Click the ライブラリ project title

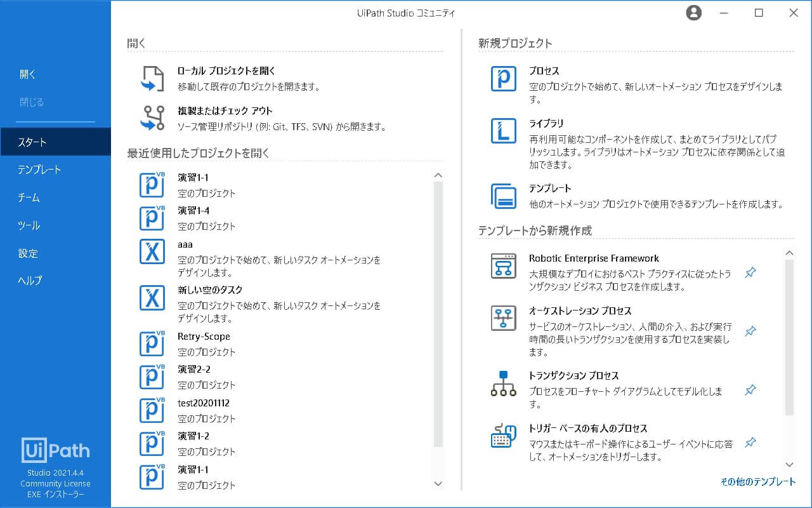click(x=546, y=123)
